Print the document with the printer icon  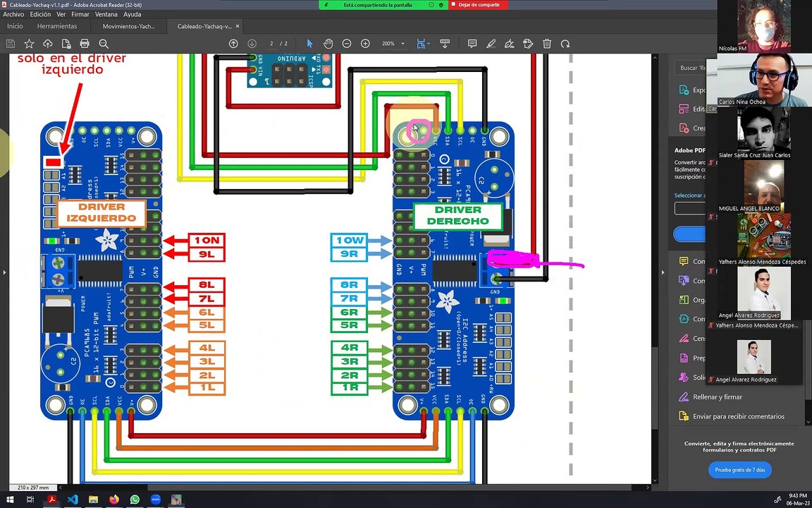click(85, 44)
